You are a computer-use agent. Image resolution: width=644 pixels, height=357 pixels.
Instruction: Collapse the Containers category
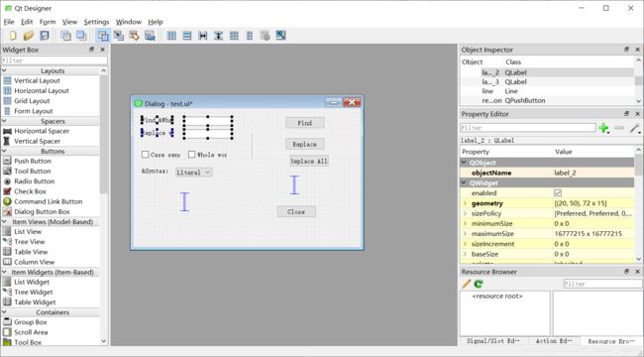(x=4, y=312)
